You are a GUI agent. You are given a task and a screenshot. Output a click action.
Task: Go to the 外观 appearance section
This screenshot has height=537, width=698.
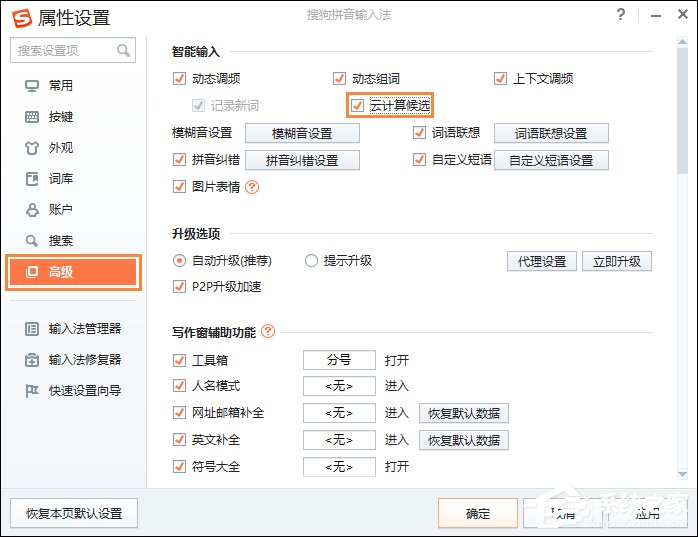(x=60, y=148)
